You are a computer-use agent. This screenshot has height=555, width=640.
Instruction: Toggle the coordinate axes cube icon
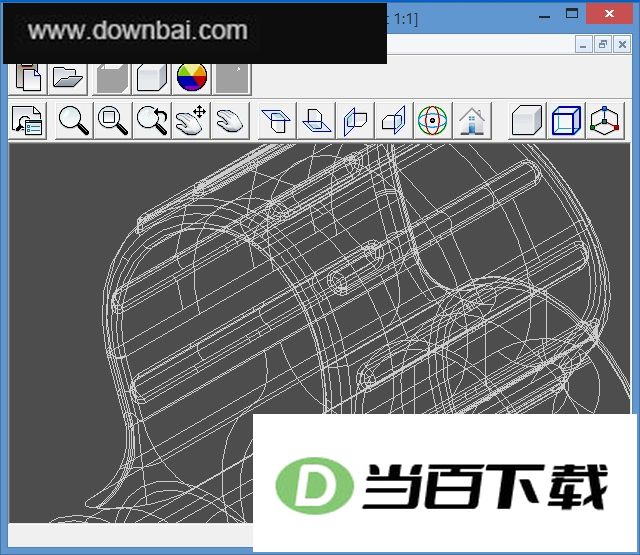click(605, 121)
